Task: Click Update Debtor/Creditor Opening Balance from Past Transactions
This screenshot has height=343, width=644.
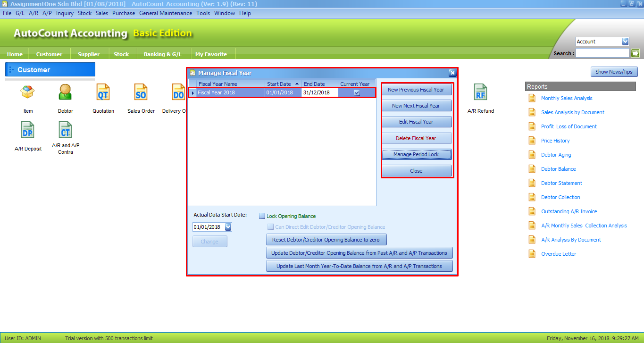Action: [360, 253]
